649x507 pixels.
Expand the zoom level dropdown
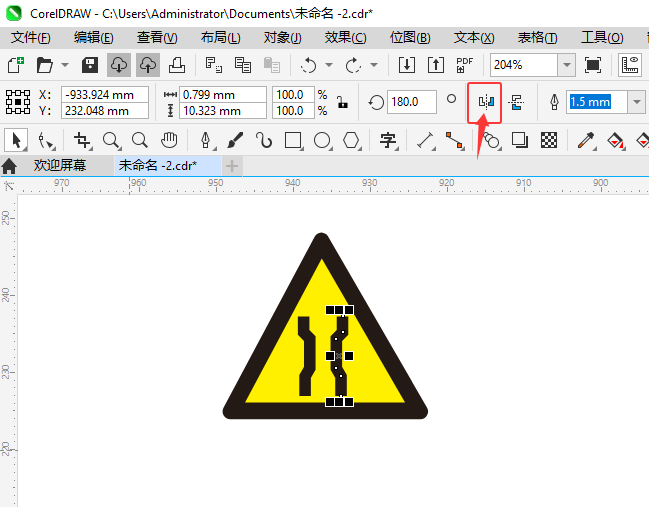tap(567, 65)
